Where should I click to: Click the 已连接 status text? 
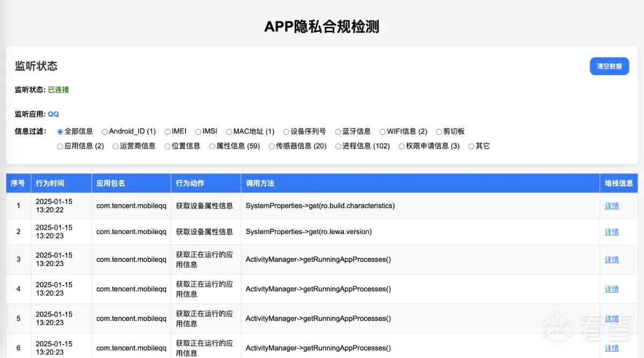(58, 90)
